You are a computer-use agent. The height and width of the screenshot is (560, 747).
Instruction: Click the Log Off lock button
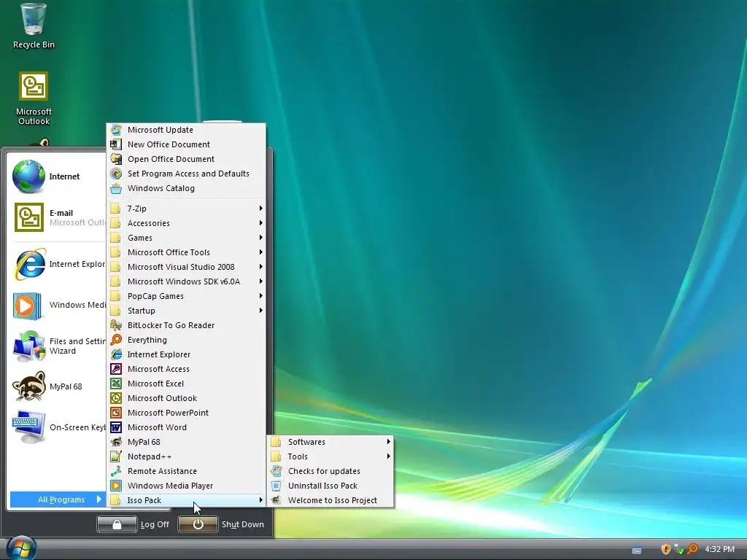click(117, 524)
